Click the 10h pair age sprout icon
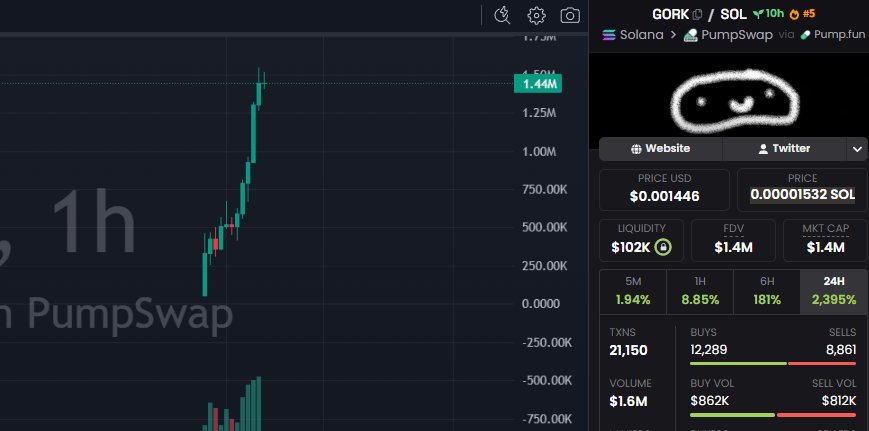The height and width of the screenshot is (431, 869). coord(759,14)
